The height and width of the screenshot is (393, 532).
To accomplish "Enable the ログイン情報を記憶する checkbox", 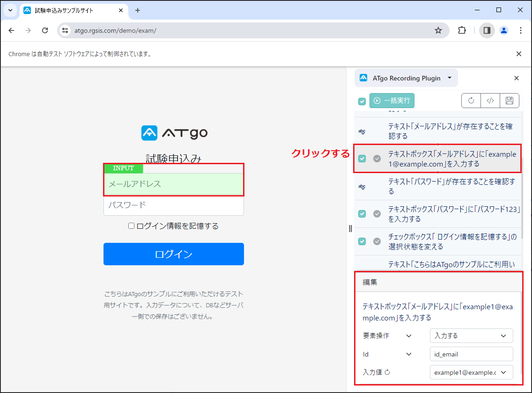I will pyautogui.click(x=132, y=226).
